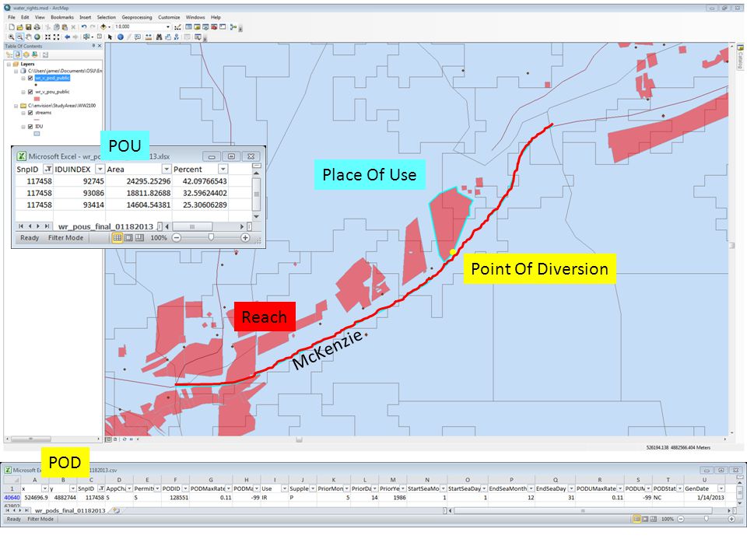Click the pink wr_v_pou_public symbol swatch

[37, 99]
